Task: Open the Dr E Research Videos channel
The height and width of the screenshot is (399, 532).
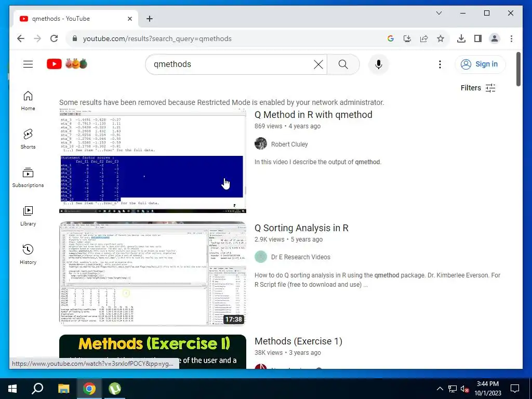Action: click(300, 257)
